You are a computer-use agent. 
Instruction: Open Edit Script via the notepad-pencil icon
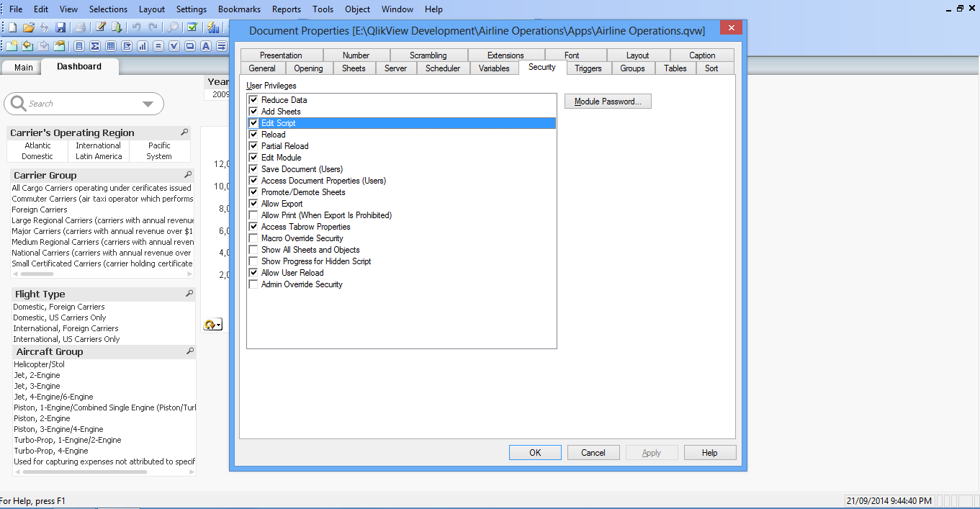coord(101,27)
